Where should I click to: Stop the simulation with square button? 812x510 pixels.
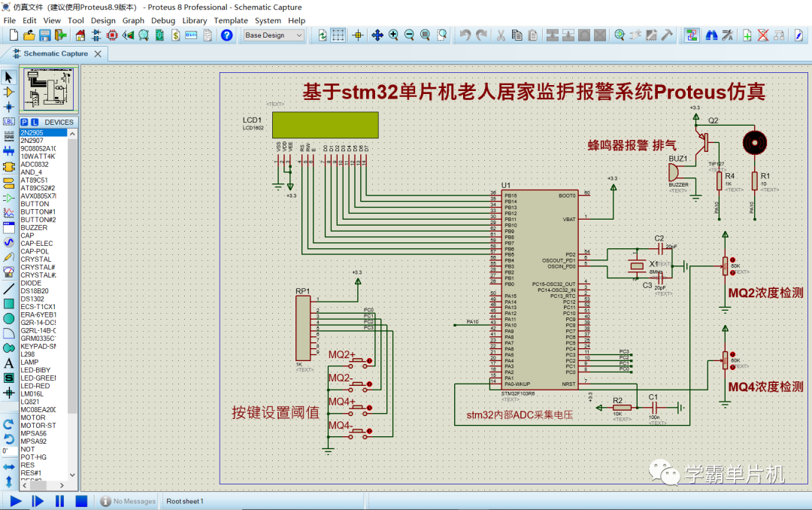coord(81,501)
